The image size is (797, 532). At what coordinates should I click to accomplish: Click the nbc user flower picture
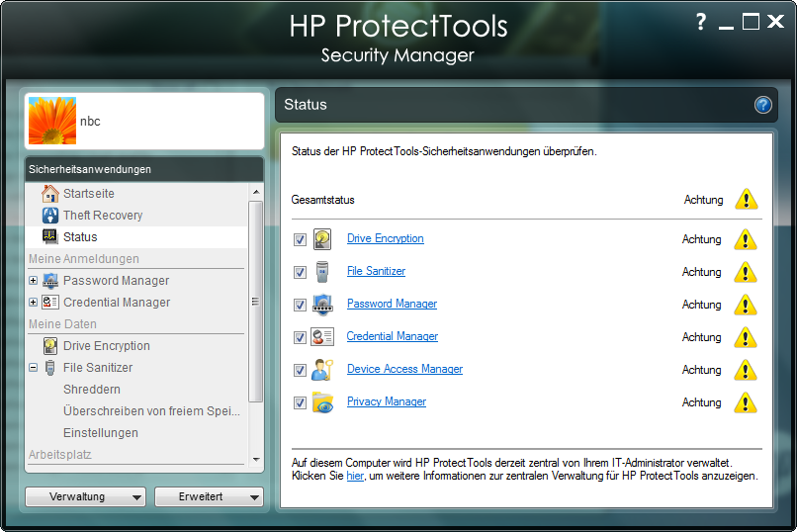(x=52, y=121)
